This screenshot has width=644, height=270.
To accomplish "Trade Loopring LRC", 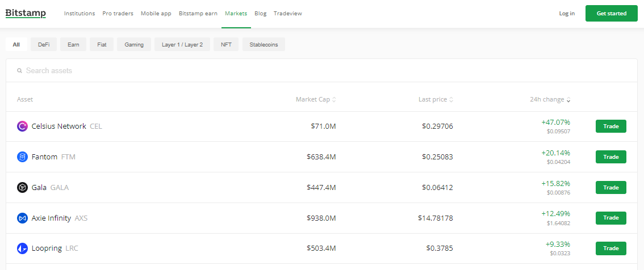I will click(x=610, y=248).
